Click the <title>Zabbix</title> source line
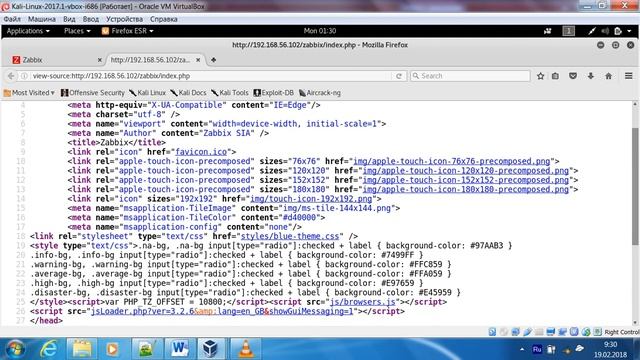640x360 pixels. pos(117,142)
